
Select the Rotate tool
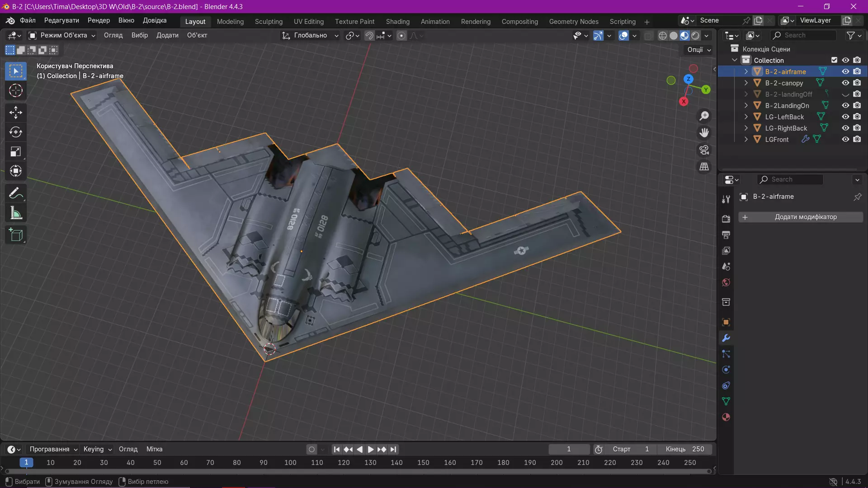[x=16, y=132]
